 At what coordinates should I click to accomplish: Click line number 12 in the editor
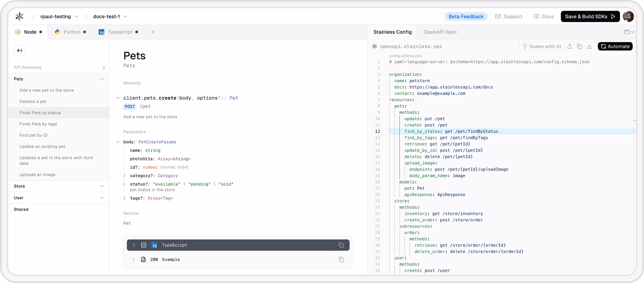[377, 132]
